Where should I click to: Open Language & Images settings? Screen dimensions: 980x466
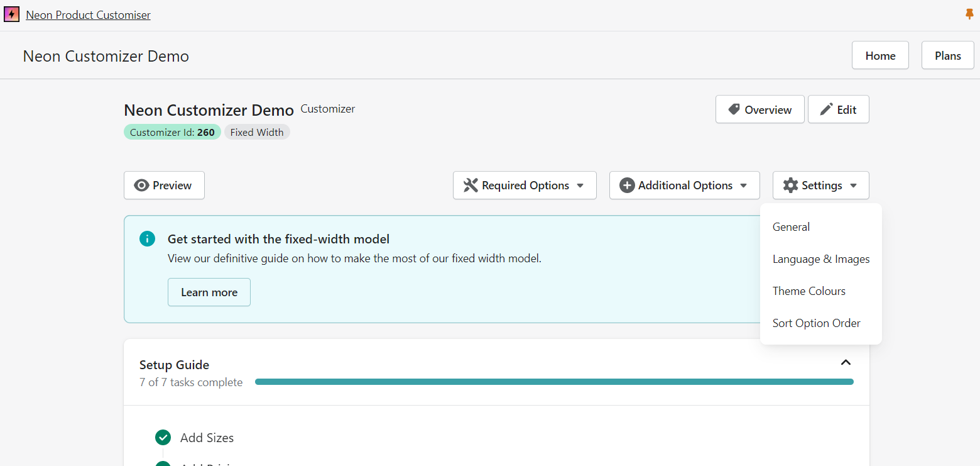tap(820, 259)
